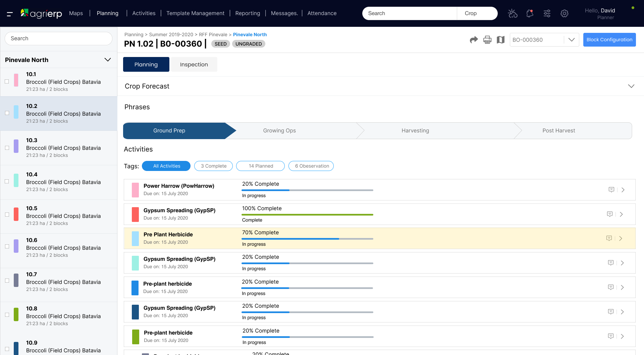Screen dimensions: 644x355
Task: Share using the forward arrow icon
Action: 474,40
